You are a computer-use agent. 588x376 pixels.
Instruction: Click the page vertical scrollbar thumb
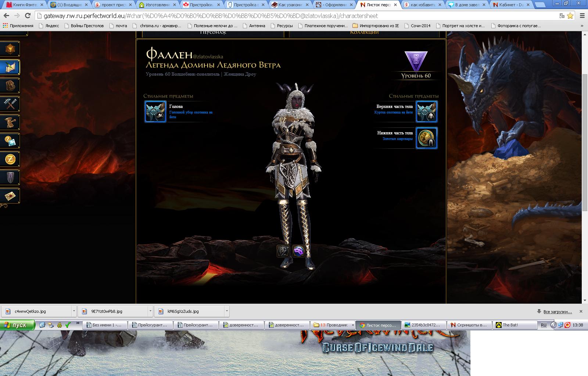[585, 142]
